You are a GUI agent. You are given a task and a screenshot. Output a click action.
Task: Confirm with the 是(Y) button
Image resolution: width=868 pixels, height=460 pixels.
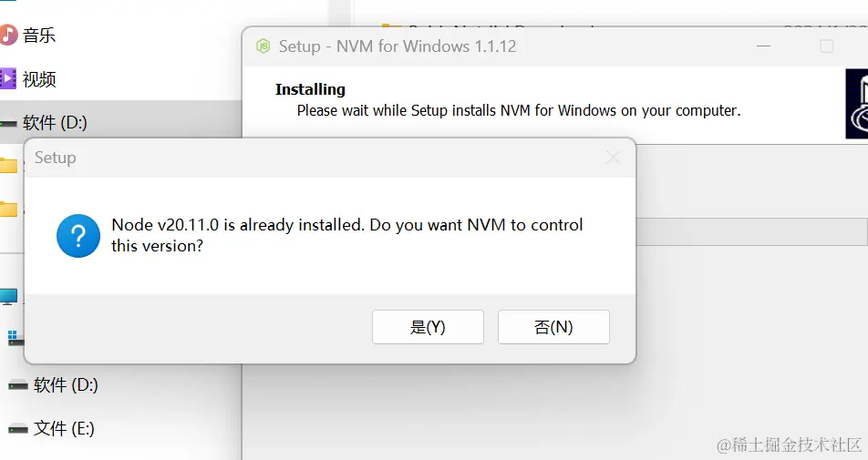pos(428,327)
